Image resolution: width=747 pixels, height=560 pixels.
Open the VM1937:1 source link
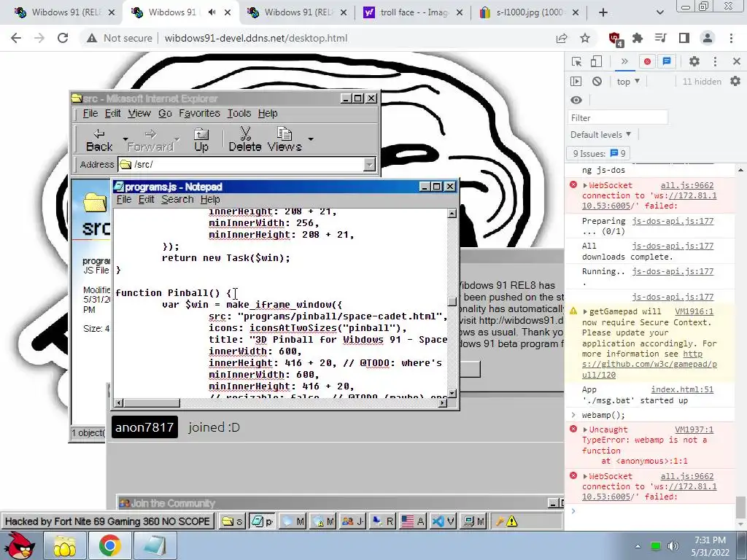tap(694, 430)
